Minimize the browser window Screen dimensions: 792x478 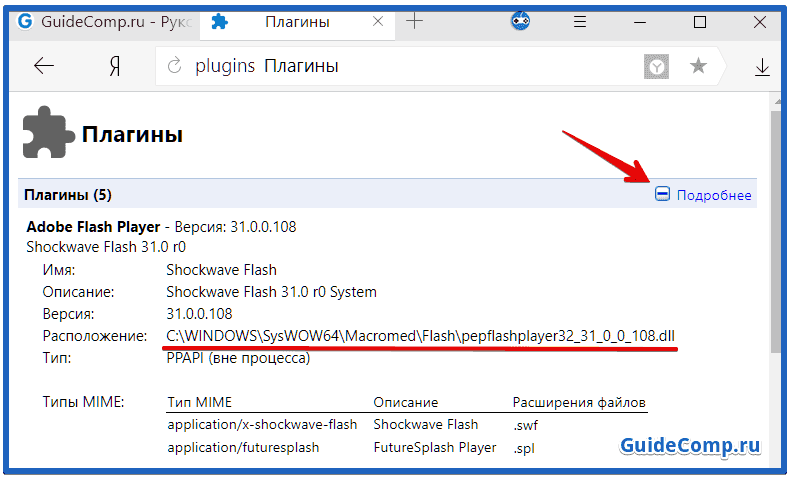point(640,22)
